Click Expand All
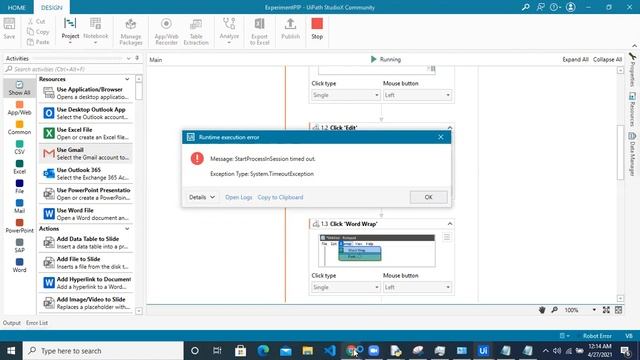The height and width of the screenshot is (360, 640). [x=575, y=60]
